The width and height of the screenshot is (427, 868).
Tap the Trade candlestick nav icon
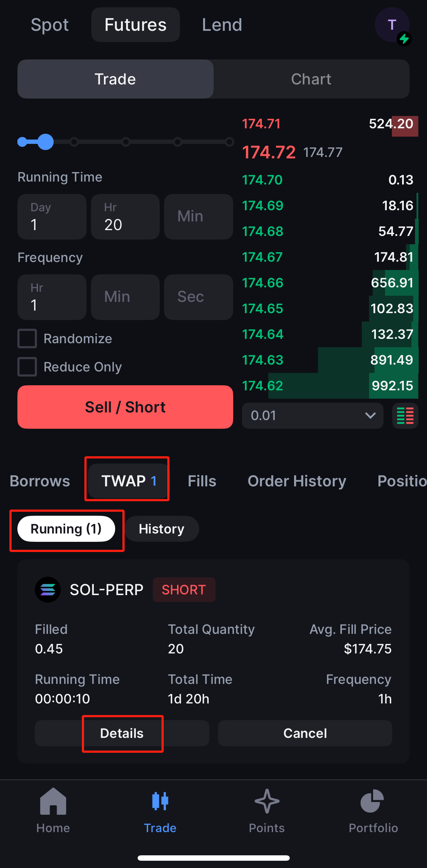coord(160,801)
